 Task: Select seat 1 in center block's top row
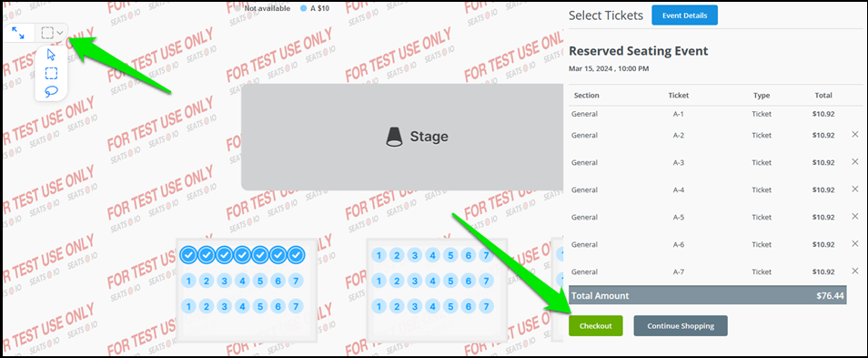point(378,255)
